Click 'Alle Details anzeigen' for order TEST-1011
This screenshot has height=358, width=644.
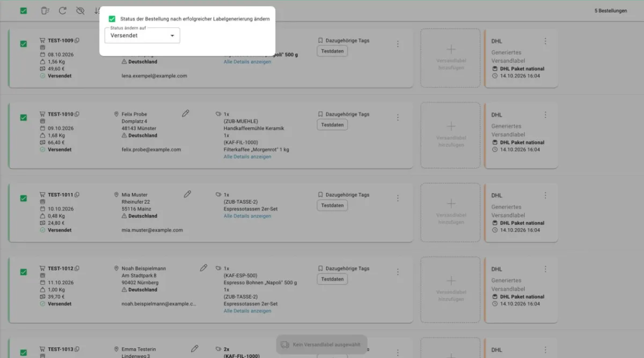(247, 216)
